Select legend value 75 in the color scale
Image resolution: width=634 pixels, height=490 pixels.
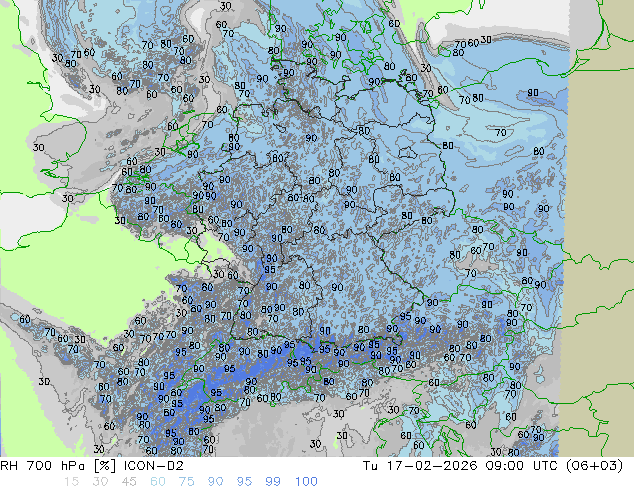186,482
